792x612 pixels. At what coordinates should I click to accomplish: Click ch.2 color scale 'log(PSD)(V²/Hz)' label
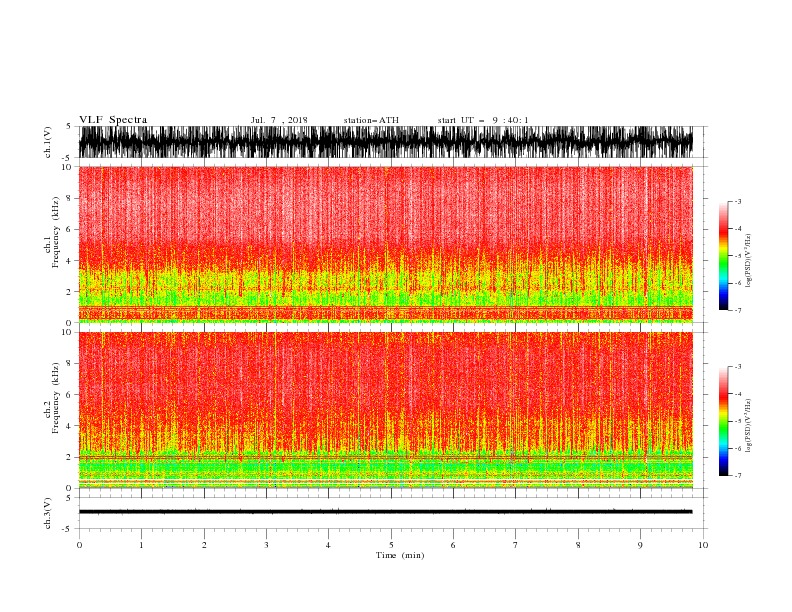click(749, 426)
